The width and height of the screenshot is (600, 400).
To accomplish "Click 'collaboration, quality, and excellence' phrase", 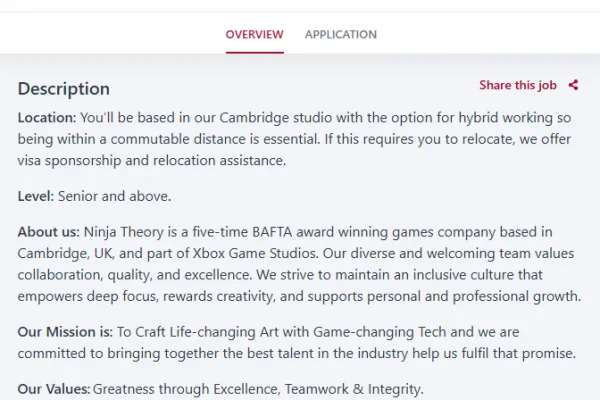I will tap(135, 275).
